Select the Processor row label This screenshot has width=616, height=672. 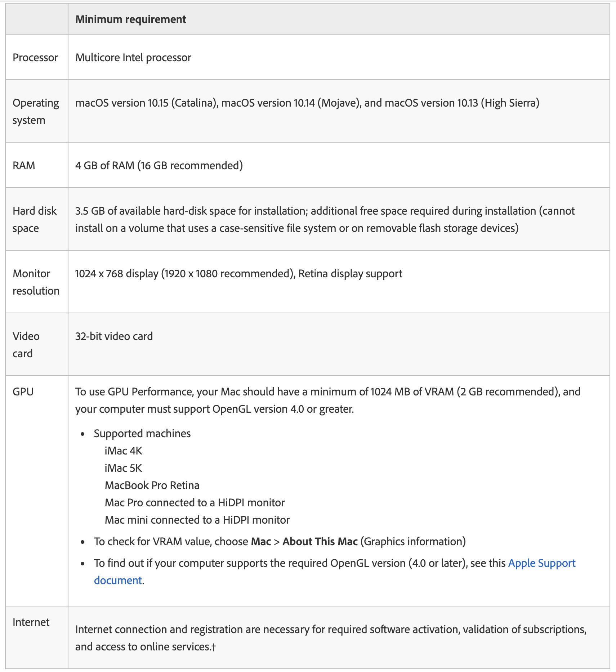[x=35, y=58]
